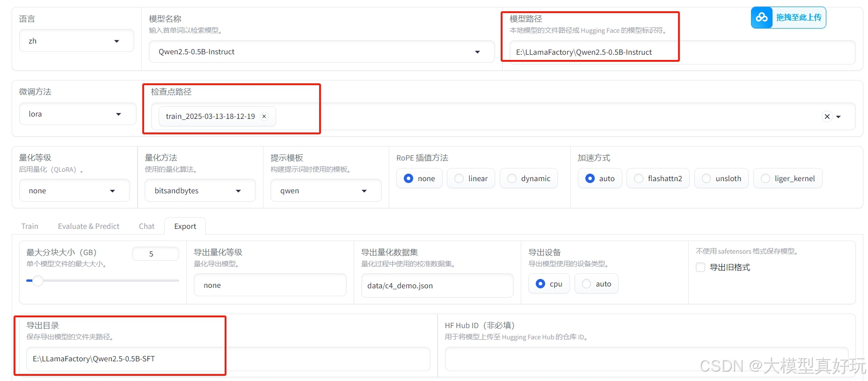The image size is (868, 381).
Task: Select unsloth acceleration
Action: coord(721,178)
